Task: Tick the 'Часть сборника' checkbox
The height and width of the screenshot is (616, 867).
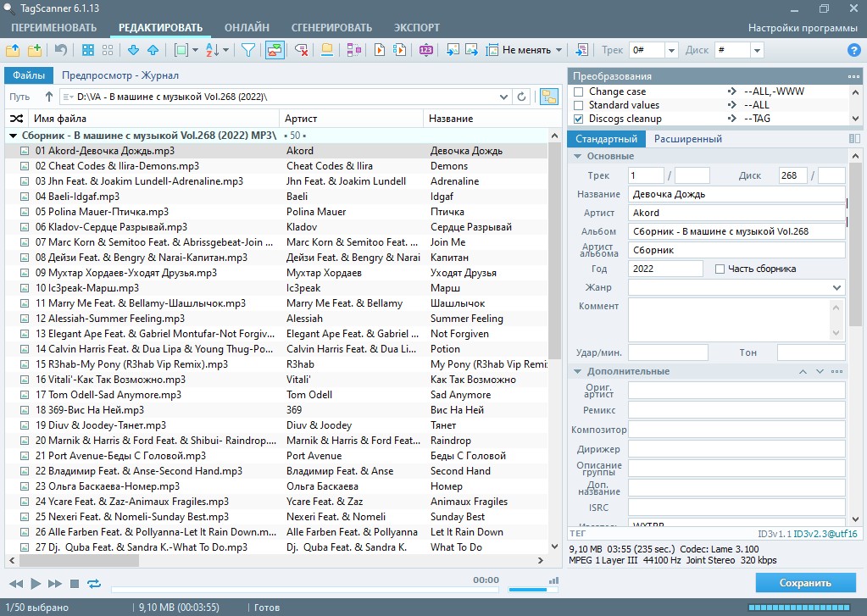Action: pyautogui.click(x=720, y=269)
